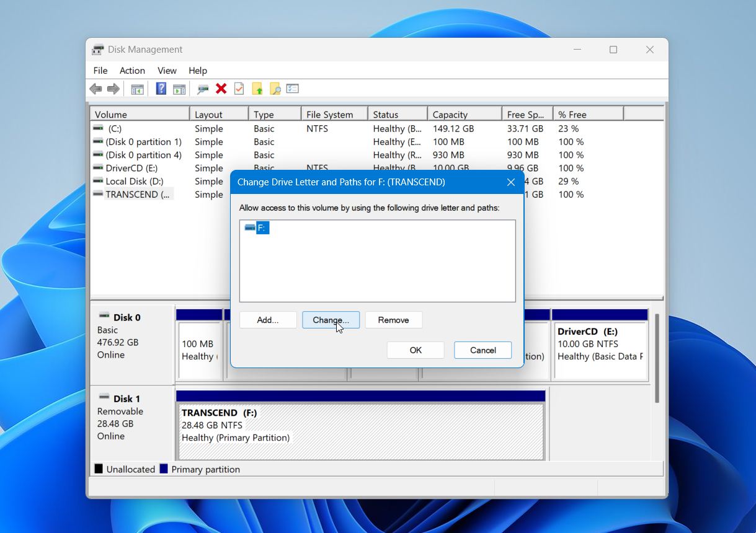
Task: Click the Primary partition legend swatch
Action: click(164, 469)
